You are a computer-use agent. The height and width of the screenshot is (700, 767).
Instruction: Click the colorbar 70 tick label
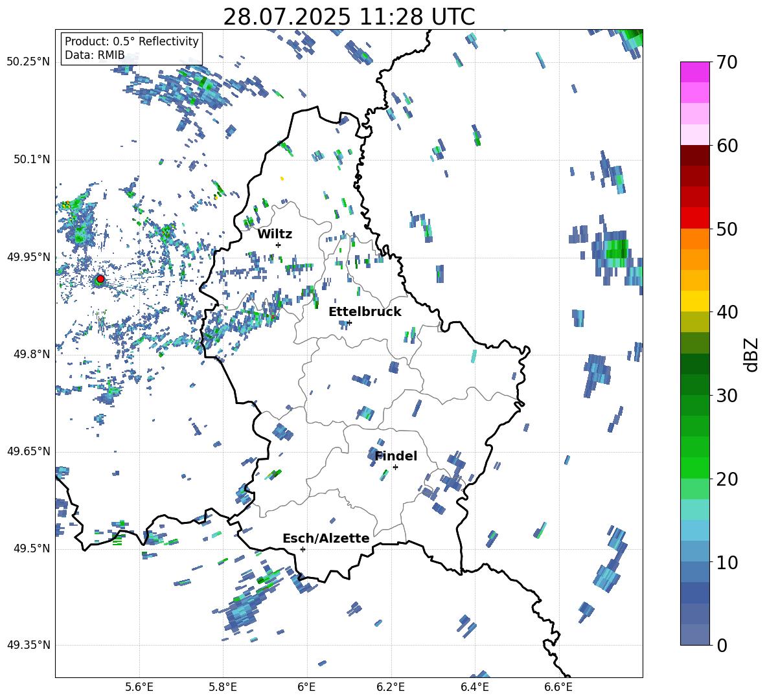pos(727,63)
